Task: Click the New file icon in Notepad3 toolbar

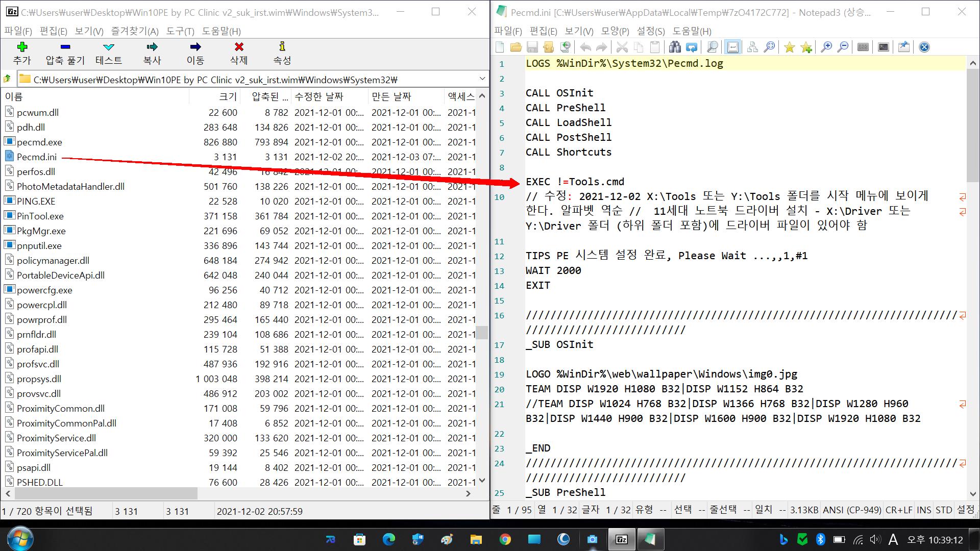Action: coord(500,47)
